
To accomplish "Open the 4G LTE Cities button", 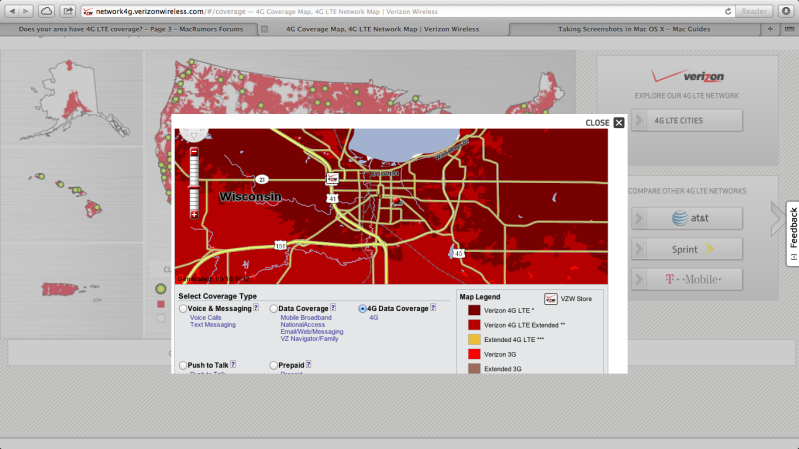I will pos(687,121).
